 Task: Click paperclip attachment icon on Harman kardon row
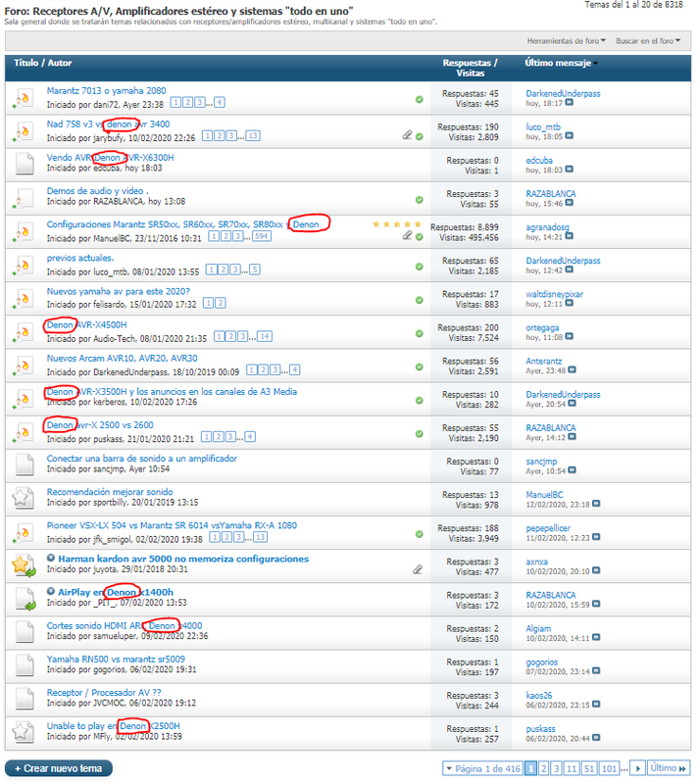coord(418,569)
